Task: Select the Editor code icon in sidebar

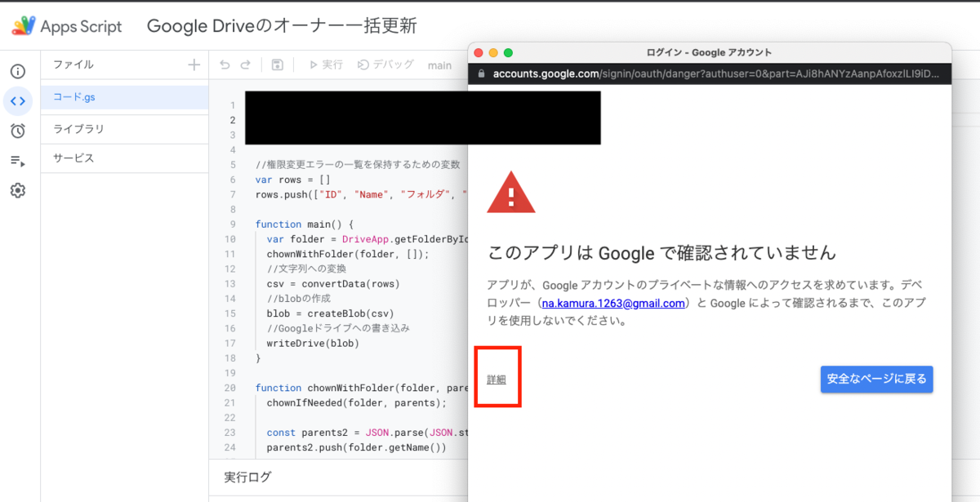Action: point(18,101)
